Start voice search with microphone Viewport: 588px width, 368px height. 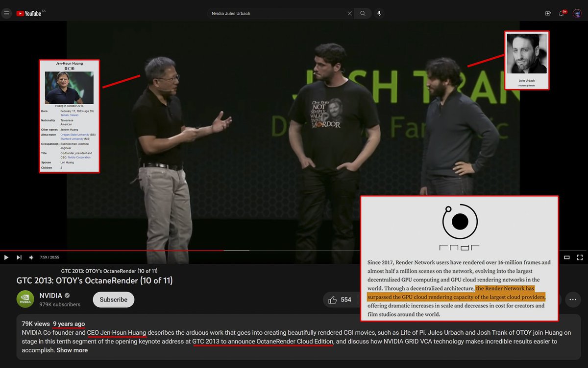tap(379, 13)
